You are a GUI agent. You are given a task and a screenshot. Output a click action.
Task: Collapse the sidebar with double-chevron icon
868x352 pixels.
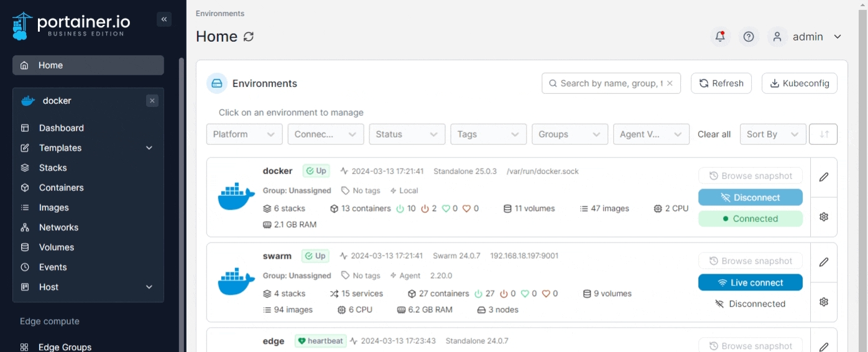pyautogui.click(x=164, y=19)
